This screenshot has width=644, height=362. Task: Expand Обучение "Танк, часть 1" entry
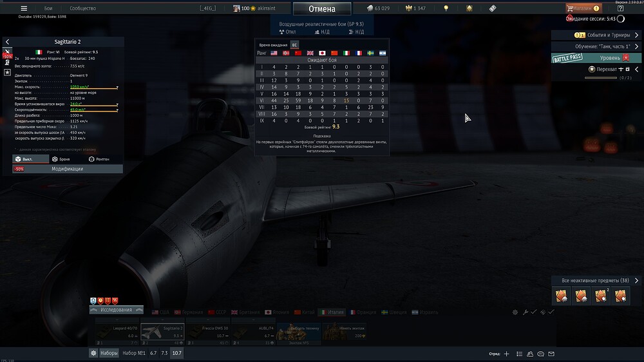(x=596, y=46)
